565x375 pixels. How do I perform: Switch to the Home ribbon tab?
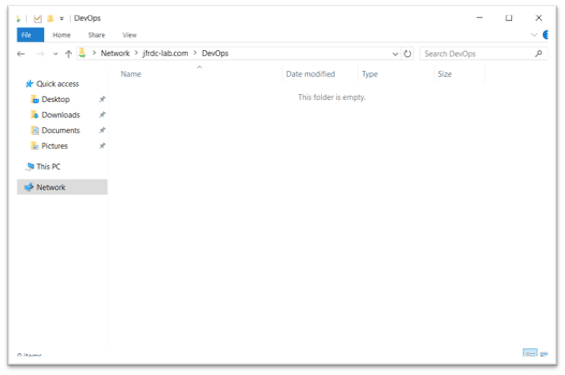click(x=62, y=35)
